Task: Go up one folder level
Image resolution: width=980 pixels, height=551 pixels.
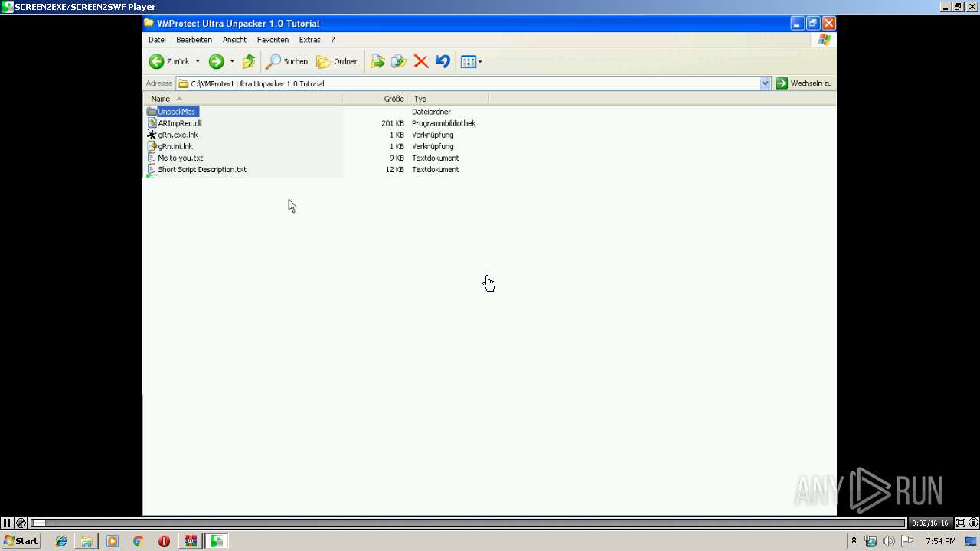Action: coord(249,61)
